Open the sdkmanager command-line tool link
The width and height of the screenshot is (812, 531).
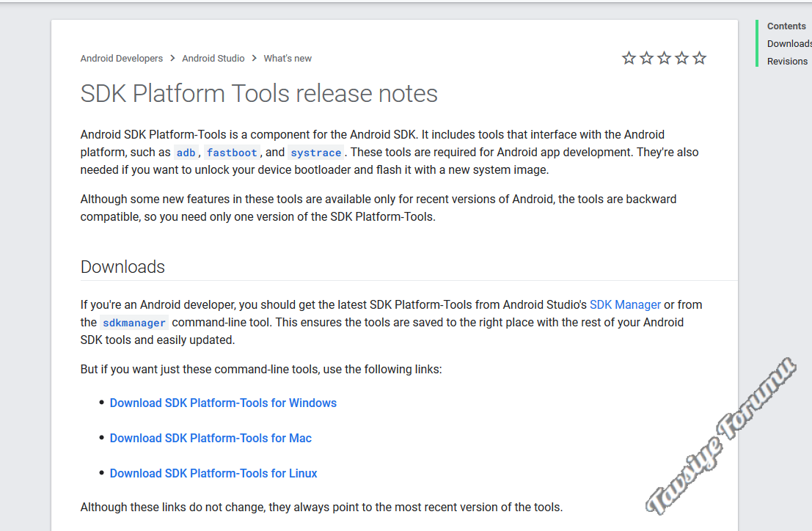coord(134,323)
